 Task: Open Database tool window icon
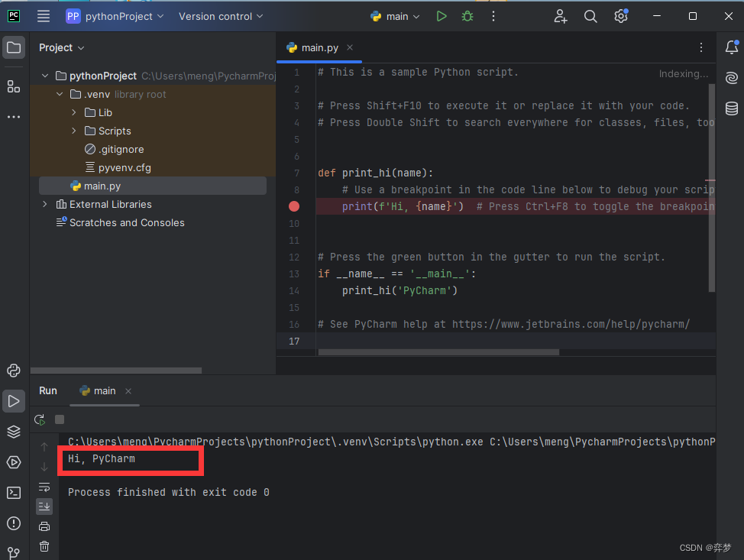(x=732, y=108)
